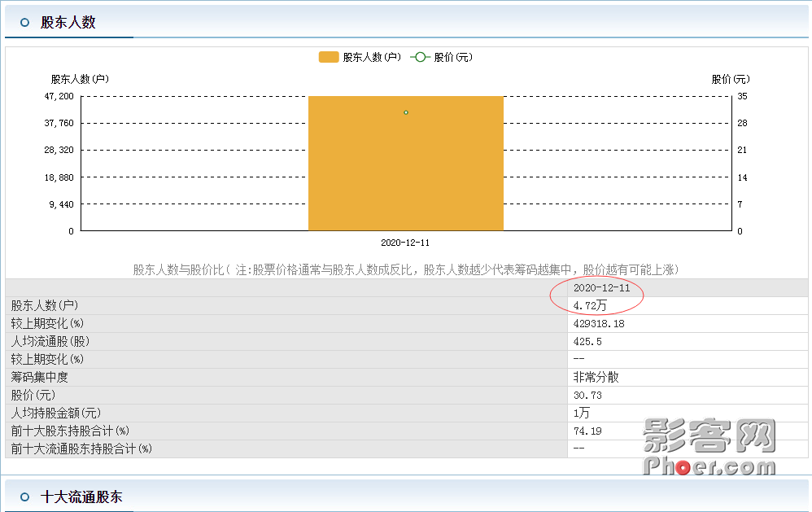812x512 pixels.
Task: Select the 4.72万 shareholder count value
Action: point(590,306)
